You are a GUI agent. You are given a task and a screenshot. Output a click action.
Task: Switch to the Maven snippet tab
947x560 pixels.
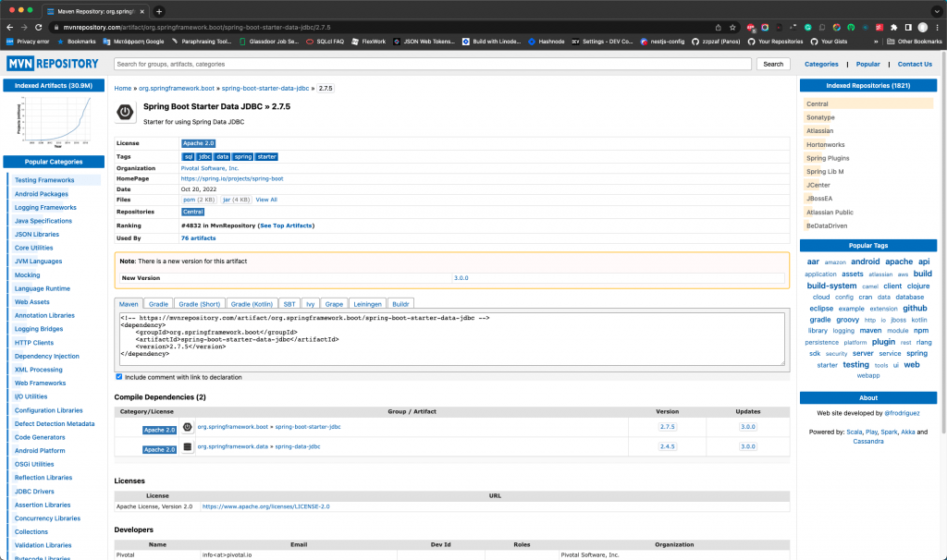tap(128, 304)
